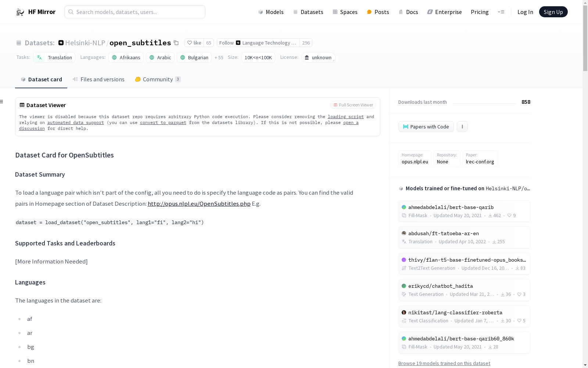Open nikitast/lang-classifier-roberta model card

[464, 316]
